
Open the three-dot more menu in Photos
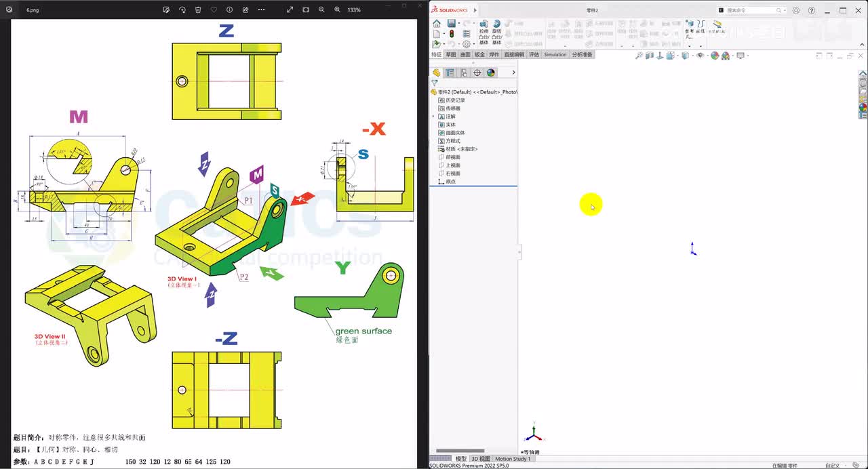(261, 10)
